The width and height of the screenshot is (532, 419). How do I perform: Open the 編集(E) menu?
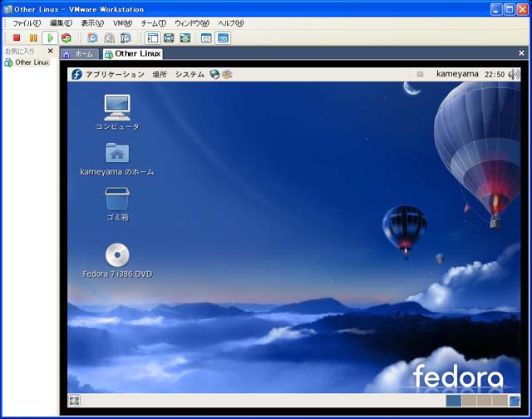tap(61, 23)
